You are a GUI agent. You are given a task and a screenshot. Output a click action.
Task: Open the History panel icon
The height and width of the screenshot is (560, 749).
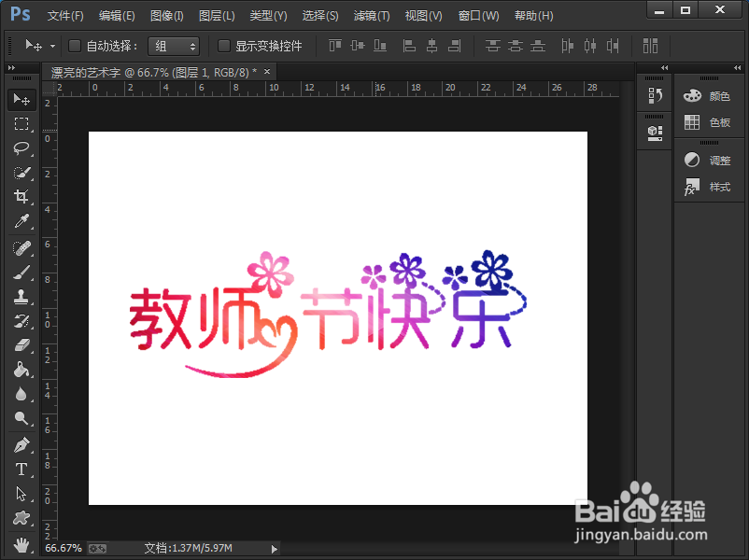pos(655,95)
